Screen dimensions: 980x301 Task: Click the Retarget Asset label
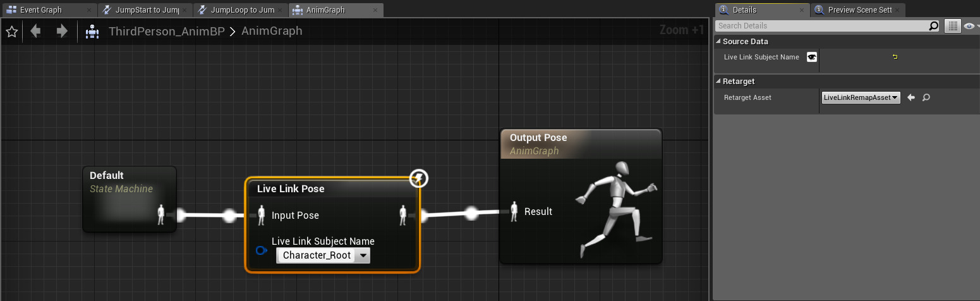click(x=747, y=97)
